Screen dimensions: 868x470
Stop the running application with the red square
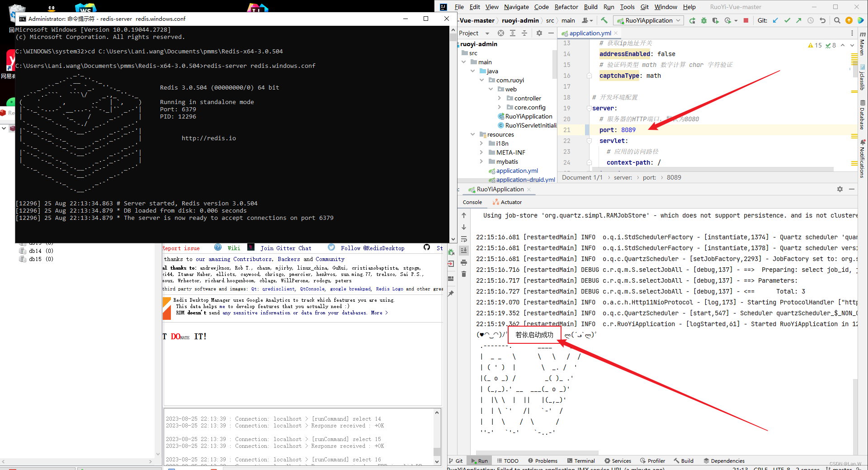pyautogui.click(x=746, y=20)
